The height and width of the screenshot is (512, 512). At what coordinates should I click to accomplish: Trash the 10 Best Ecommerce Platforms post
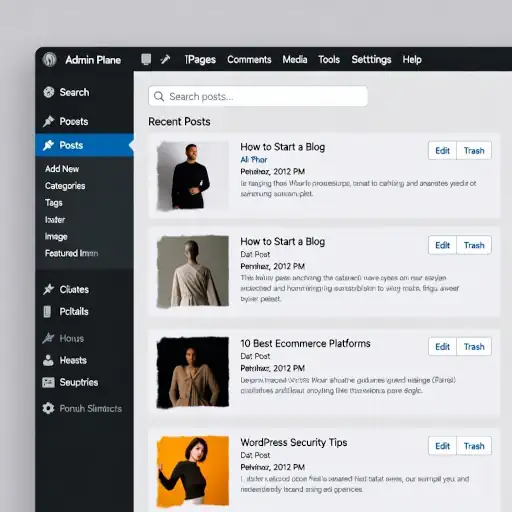point(474,347)
